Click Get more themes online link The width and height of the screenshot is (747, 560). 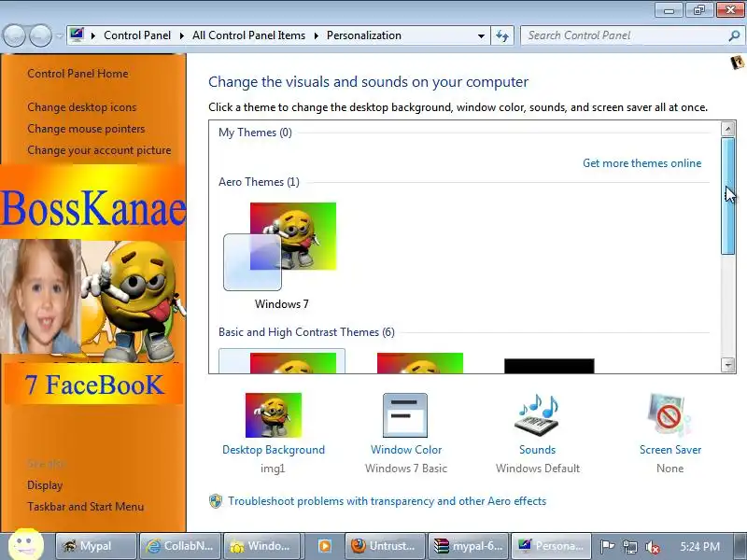click(x=642, y=163)
